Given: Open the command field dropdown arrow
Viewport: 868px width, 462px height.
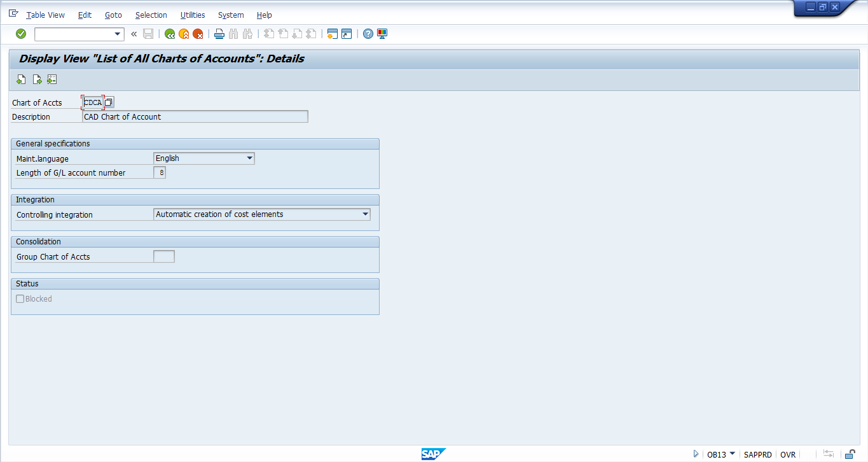Looking at the screenshot, I should click(118, 34).
